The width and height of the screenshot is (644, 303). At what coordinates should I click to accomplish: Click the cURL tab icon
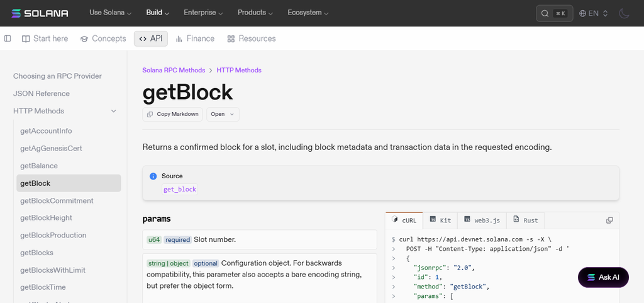(x=395, y=219)
